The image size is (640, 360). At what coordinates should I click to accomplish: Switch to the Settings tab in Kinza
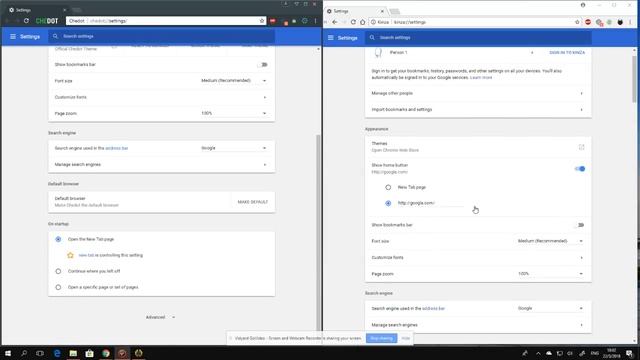tap(355, 11)
